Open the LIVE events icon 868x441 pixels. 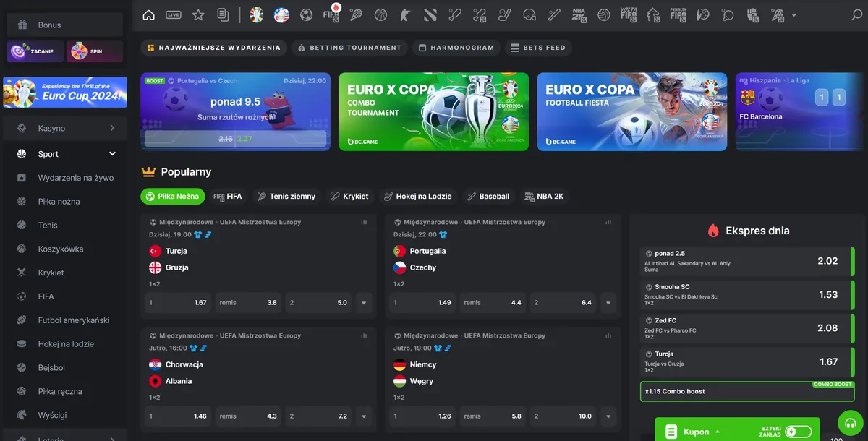coord(174,15)
